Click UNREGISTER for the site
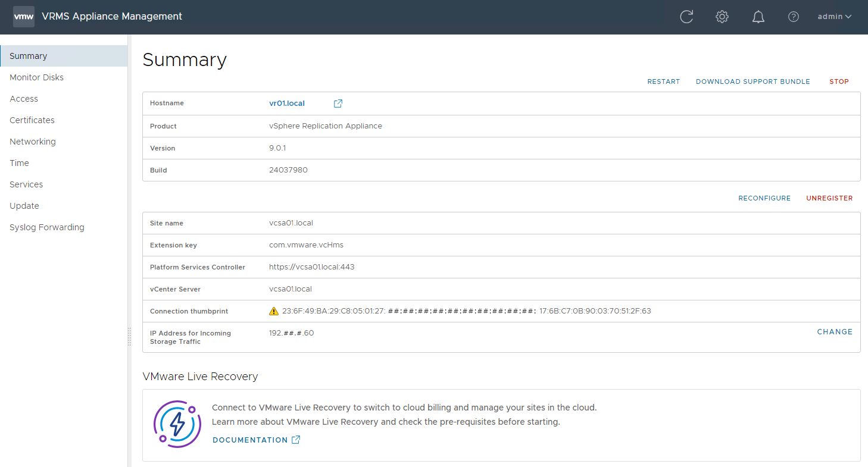This screenshot has width=868, height=467. (x=829, y=198)
